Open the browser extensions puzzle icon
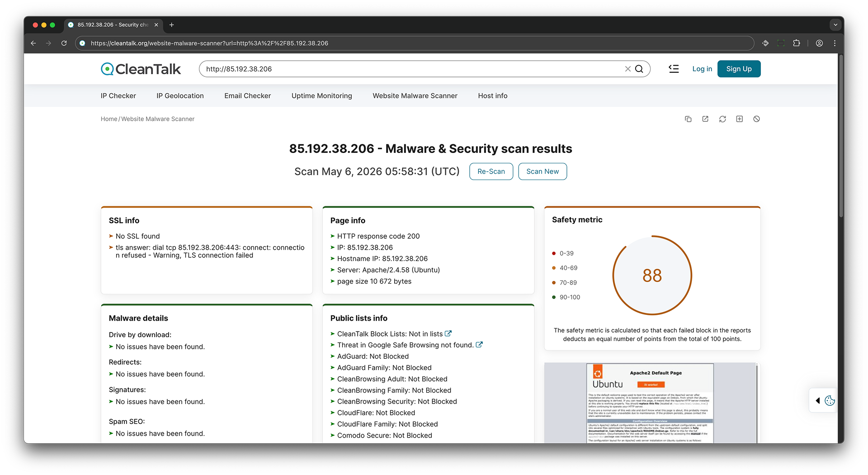This screenshot has height=475, width=868. coord(797,43)
